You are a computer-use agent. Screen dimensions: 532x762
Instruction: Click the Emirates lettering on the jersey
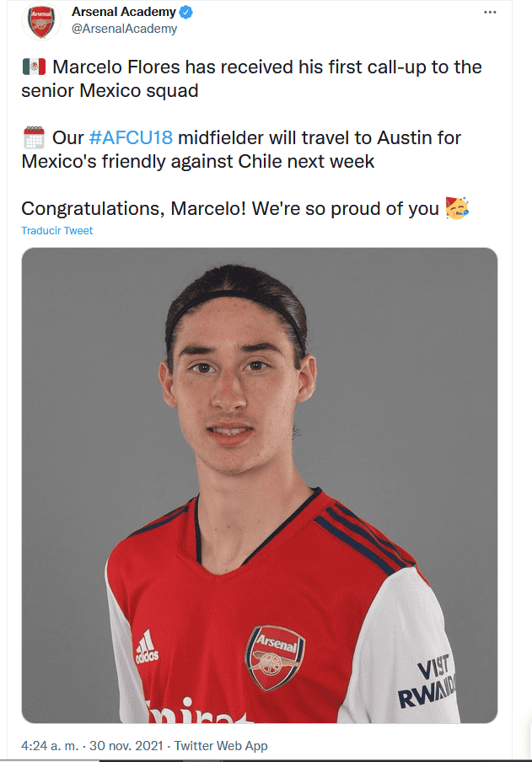[202, 713]
